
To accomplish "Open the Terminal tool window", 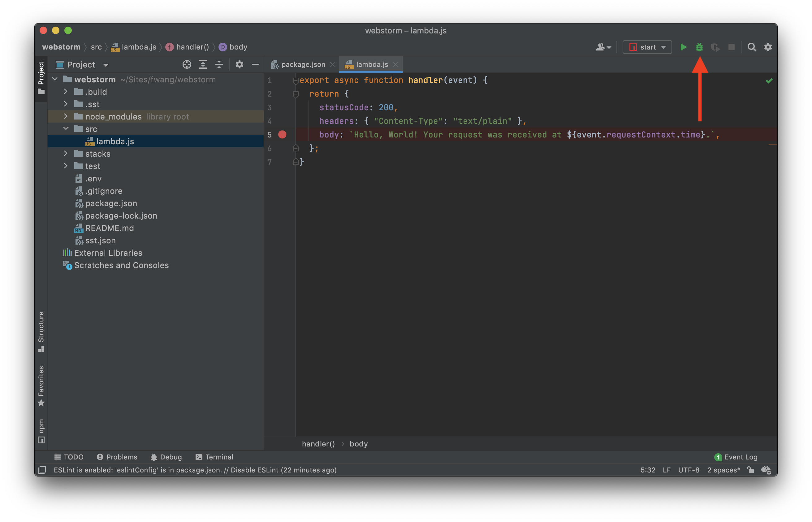I will [214, 457].
